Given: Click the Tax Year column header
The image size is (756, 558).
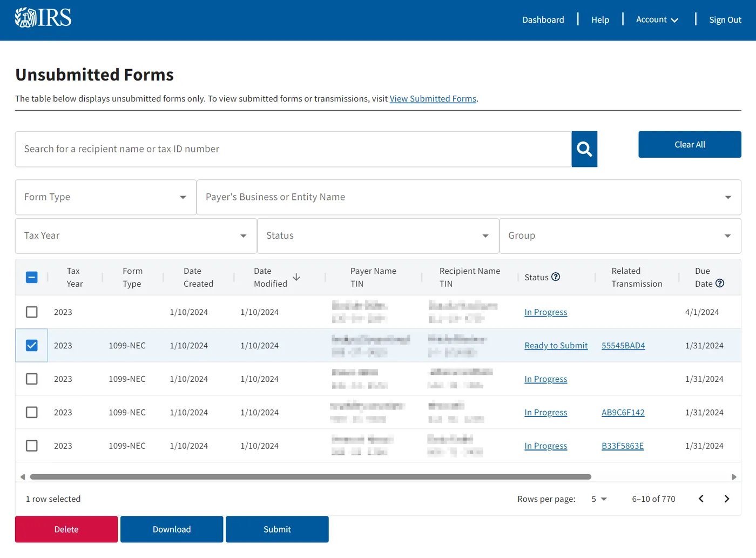Looking at the screenshot, I should click(75, 278).
